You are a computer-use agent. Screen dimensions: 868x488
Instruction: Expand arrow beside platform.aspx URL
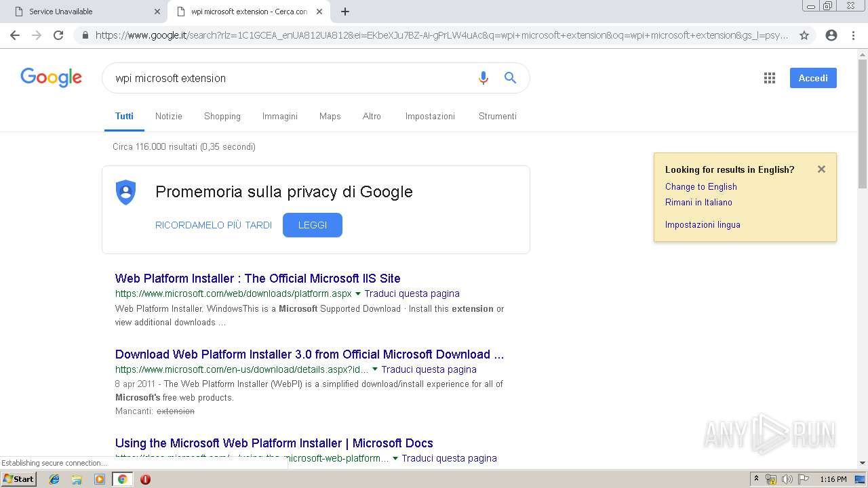click(358, 294)
